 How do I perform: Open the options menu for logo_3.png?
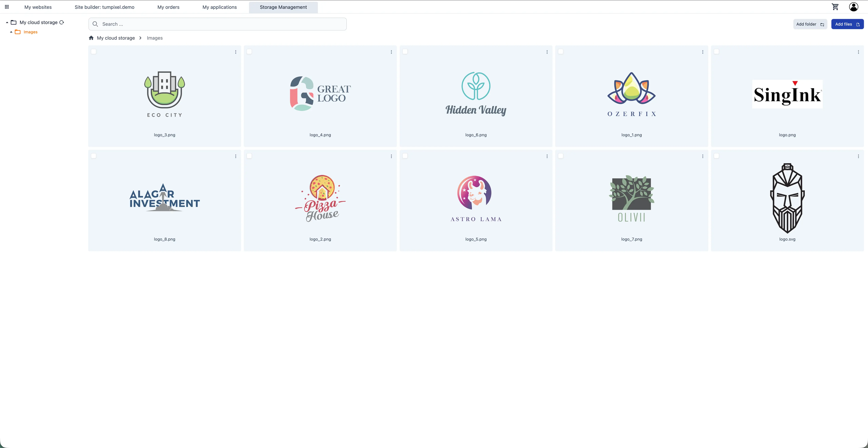[x=235, y=52]
